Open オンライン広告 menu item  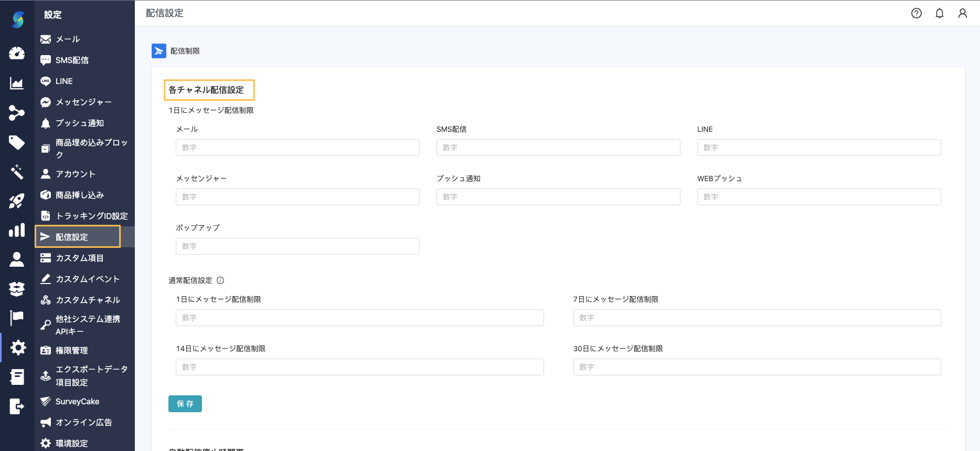click(84, 422)
